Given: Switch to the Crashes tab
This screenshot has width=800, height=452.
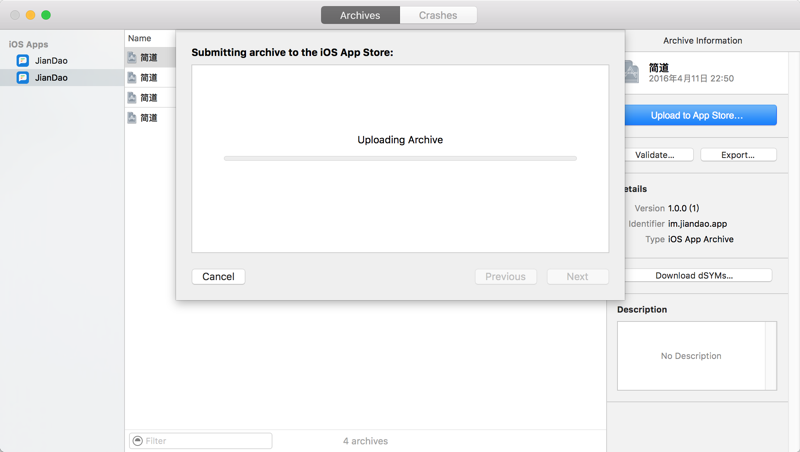Looking at the screenshot, I should click(x=438, y=15).
